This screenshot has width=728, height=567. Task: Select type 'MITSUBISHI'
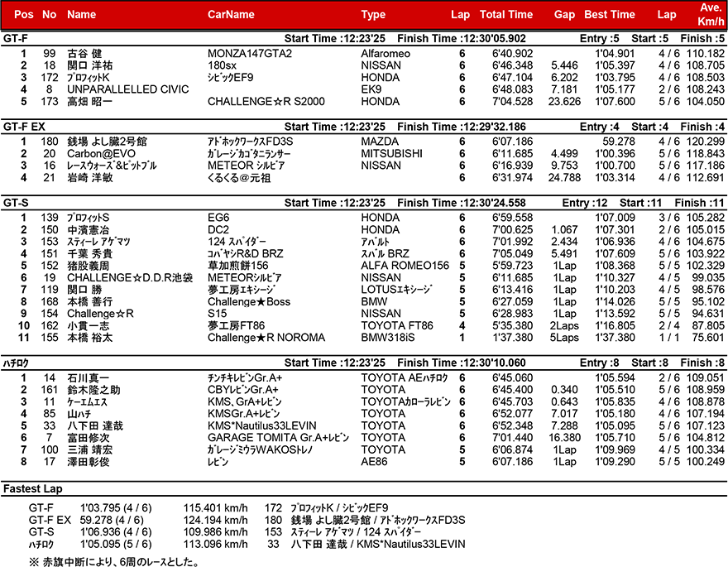[x=392, y=154]
